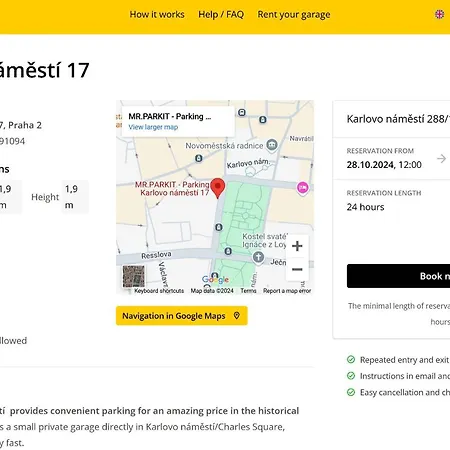Click the black Book now button

[x=398, y=276]
